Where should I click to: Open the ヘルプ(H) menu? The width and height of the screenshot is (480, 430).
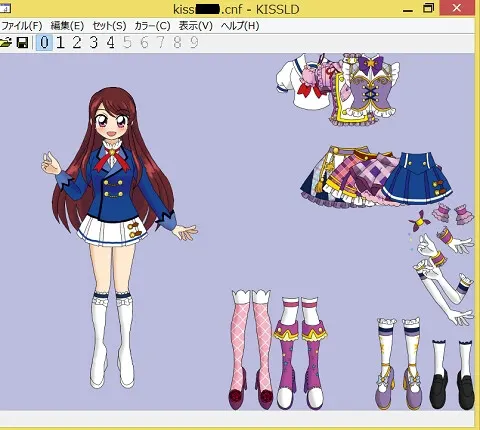(x=240, y=26)
